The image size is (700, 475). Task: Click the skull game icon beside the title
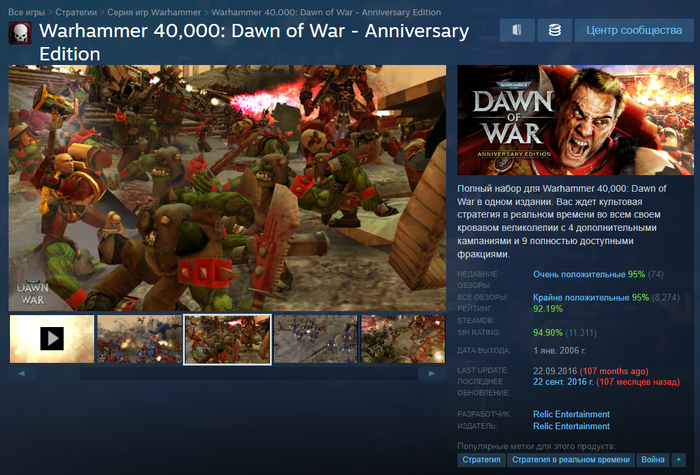21,34
